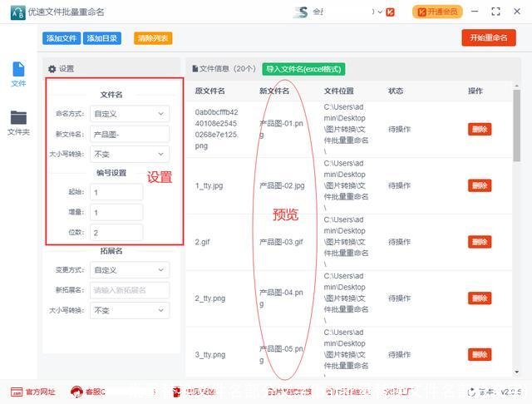
Task: Check the version refresh icon v2.0.5
Action: click(x=471, y=392)
